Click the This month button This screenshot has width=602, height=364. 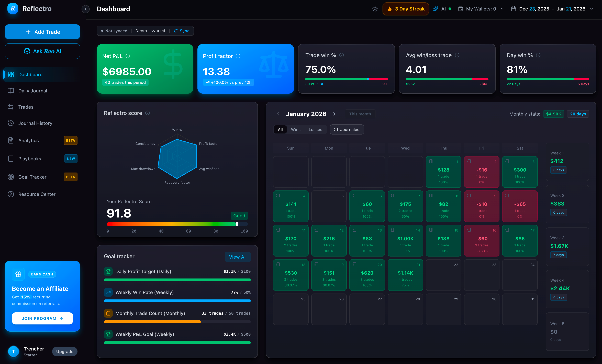pos(360,114)
